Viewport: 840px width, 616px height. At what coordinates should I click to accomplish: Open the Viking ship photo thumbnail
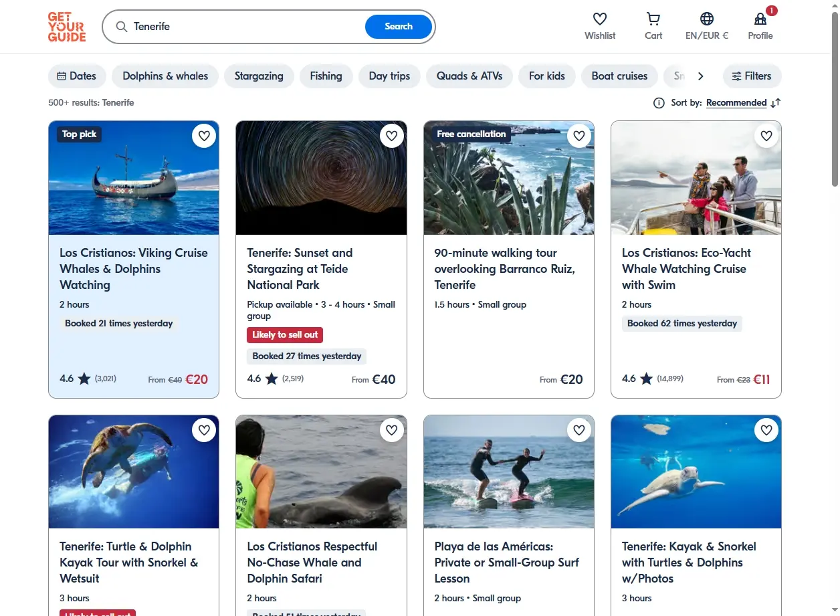coord(134,178)
